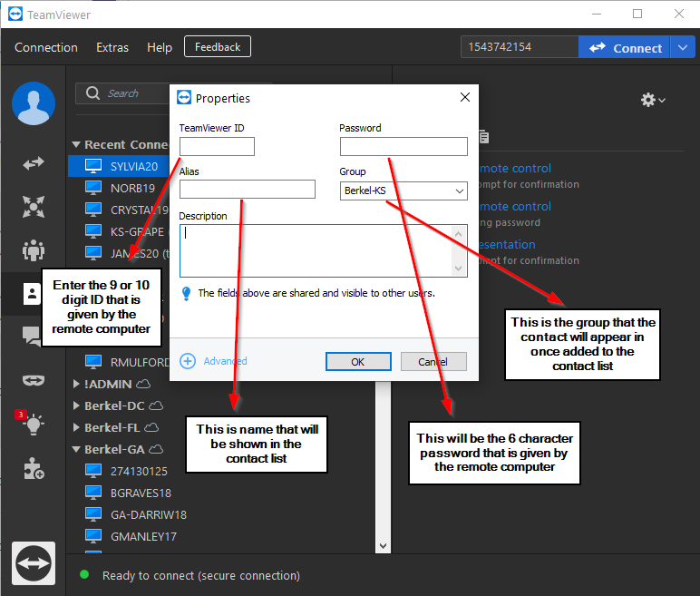Open the user profile avatar
Image resolution: width=700 pixels, height=596 pixels.
click(x=34, y=103)
